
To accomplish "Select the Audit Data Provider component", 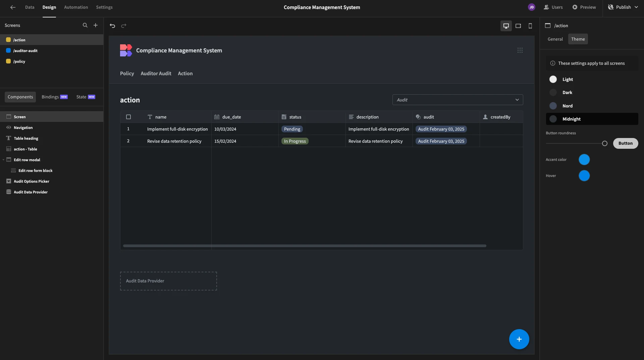I will pyautogui.click(x=52, y=192).
